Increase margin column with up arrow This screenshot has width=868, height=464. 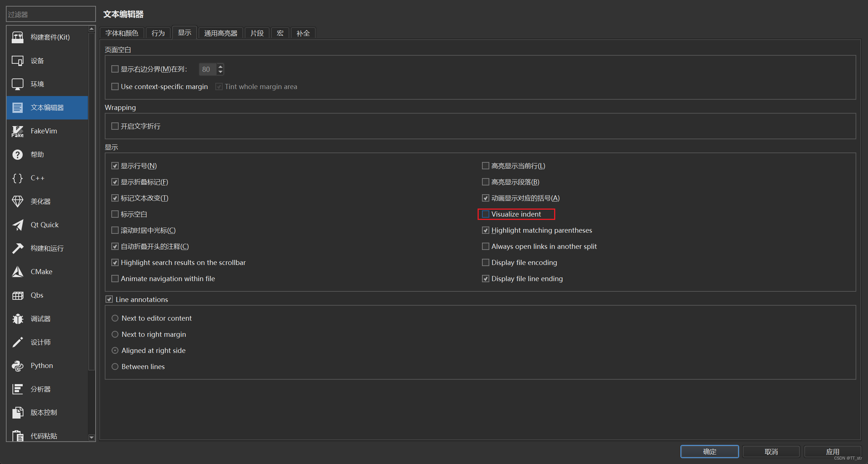click(x=220, y=66)
